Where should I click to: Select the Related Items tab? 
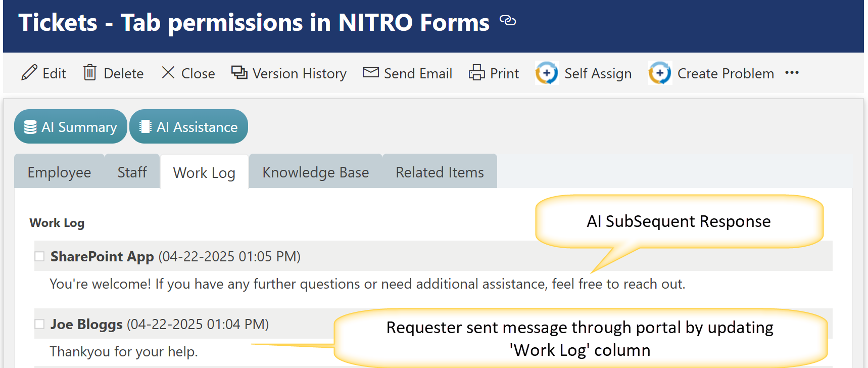click(440, 172)
